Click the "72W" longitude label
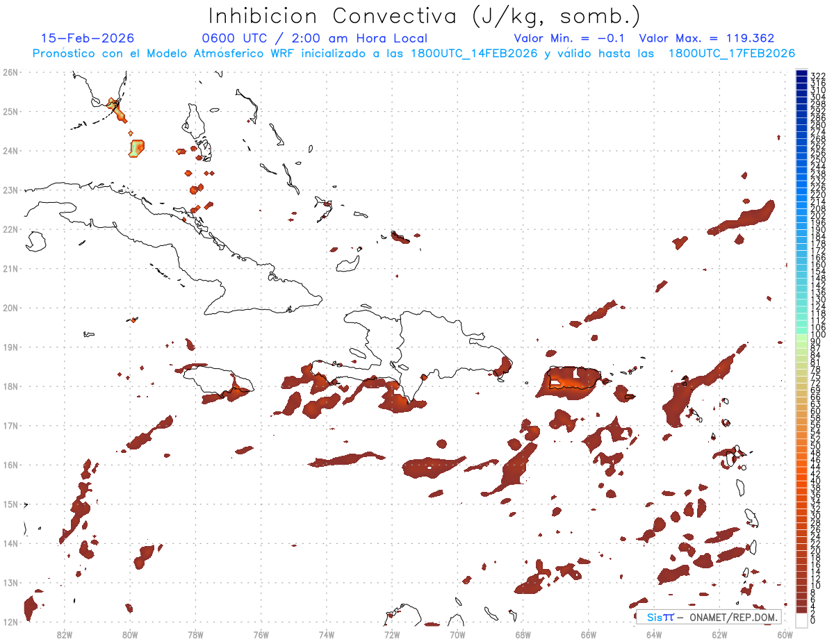The width and height of the screenshot is (834, 644). tap(392, 634)
